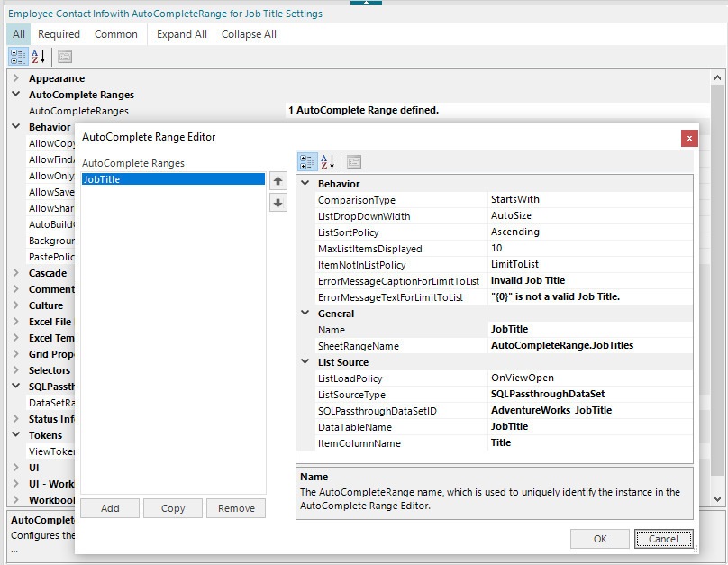Collapse Behavior group in Range Editor
728x565 pixels.
click(305, 184)
